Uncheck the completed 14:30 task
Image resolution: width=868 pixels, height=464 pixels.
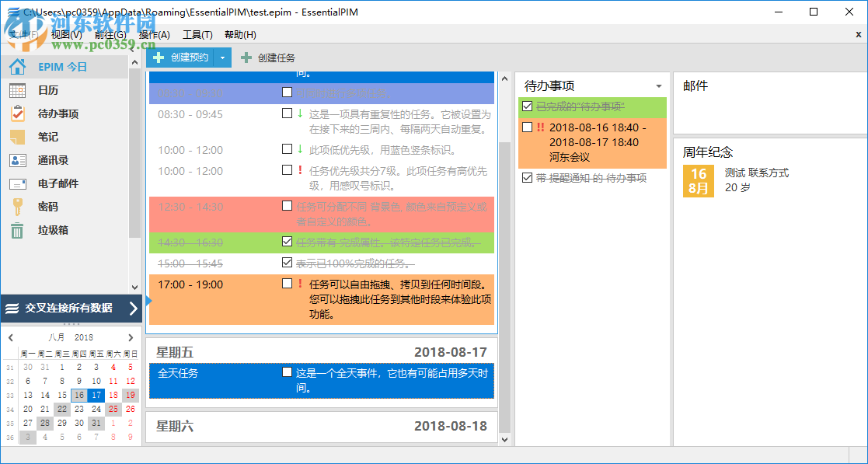(287, 241)
